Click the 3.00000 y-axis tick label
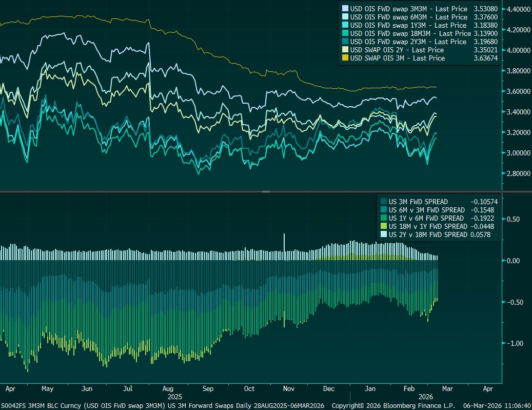This screenshot has width=532, height=410. pyautogui.click(x=519, y=153)
